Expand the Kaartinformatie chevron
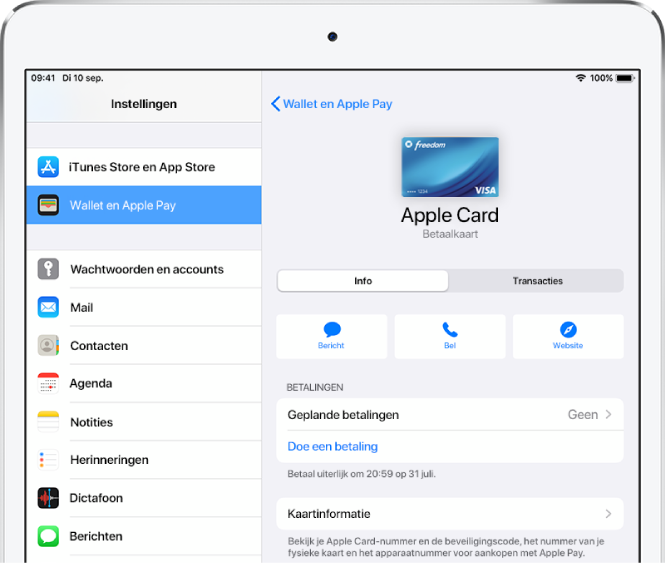The height and width of the screenshot is (564, 665). [x=608, y=514]
